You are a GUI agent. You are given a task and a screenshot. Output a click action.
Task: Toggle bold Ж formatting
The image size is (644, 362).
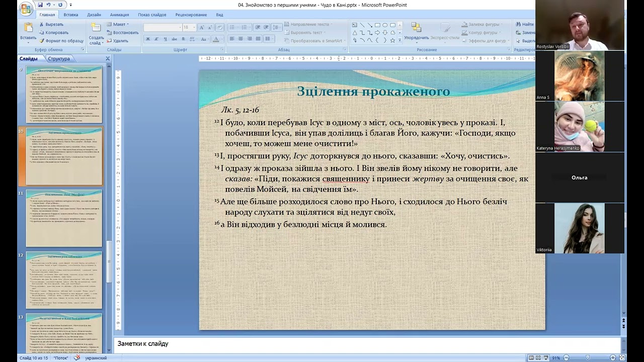[148, 39]
